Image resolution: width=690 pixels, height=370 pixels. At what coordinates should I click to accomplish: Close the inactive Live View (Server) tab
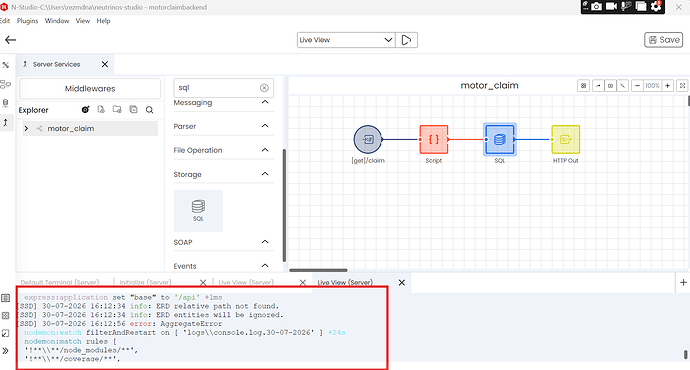[x=303, y=282]
